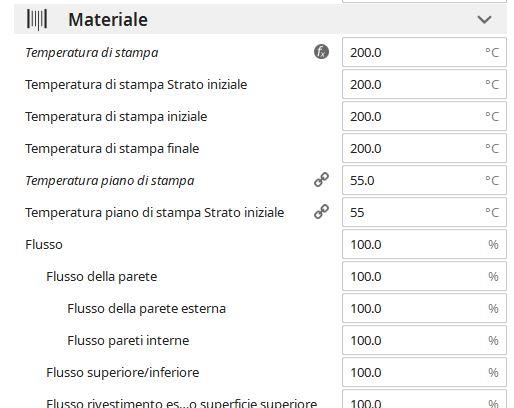Click the Materiale section header title
The height and width of the screenshot is (408, 514).
click(108, 19)
